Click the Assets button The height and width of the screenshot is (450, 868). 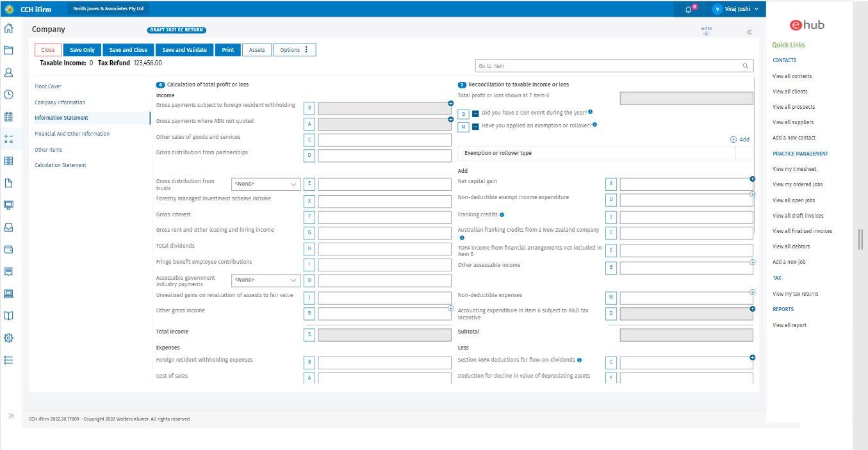[257, 50]
